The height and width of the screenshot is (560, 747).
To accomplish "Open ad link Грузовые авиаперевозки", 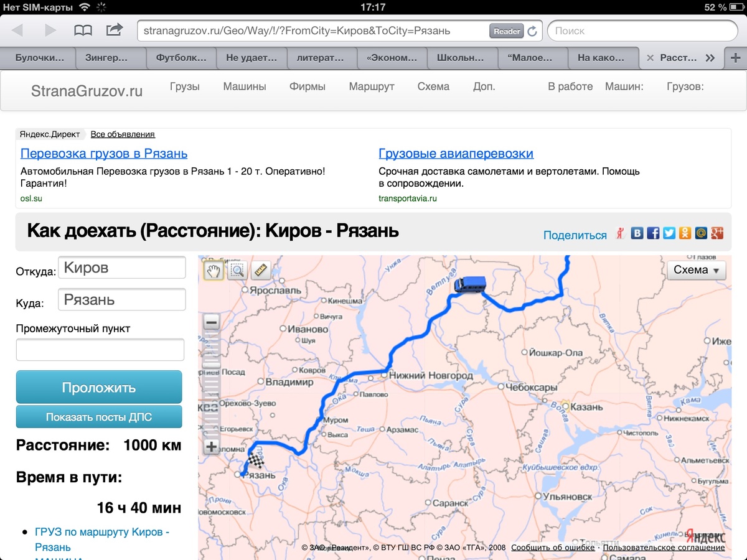I will [x=456, y=154].
